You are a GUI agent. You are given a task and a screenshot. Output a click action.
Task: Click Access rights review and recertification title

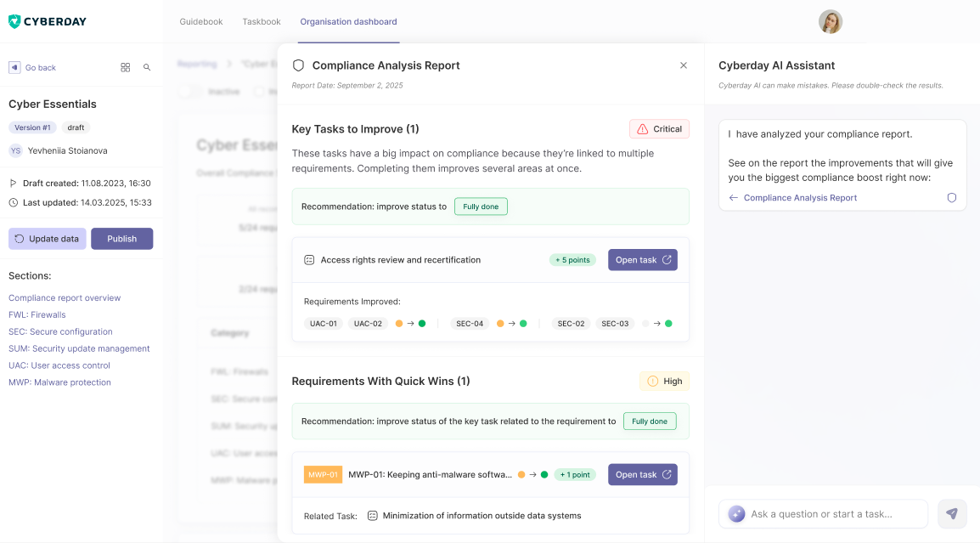click(x=401, y=260)
